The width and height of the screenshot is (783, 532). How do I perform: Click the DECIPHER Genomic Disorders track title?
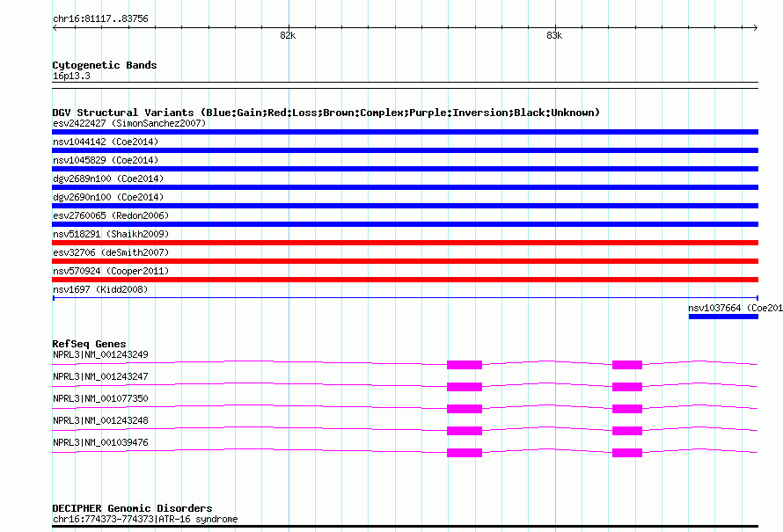[x=132, y=508]
